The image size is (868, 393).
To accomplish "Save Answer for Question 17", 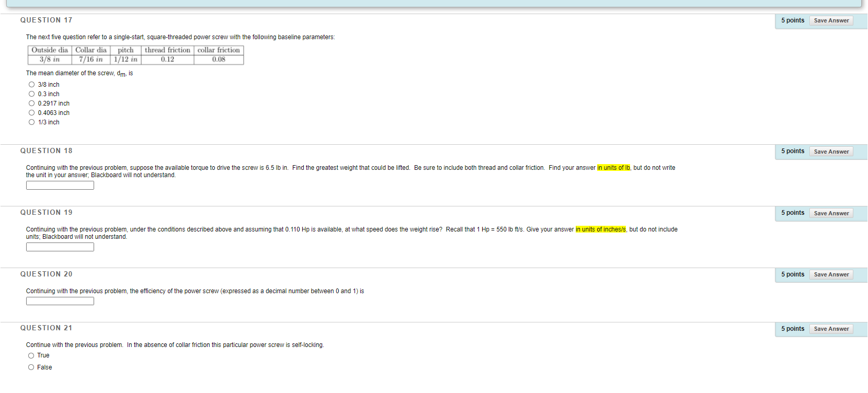I will [x=831, y=20].
